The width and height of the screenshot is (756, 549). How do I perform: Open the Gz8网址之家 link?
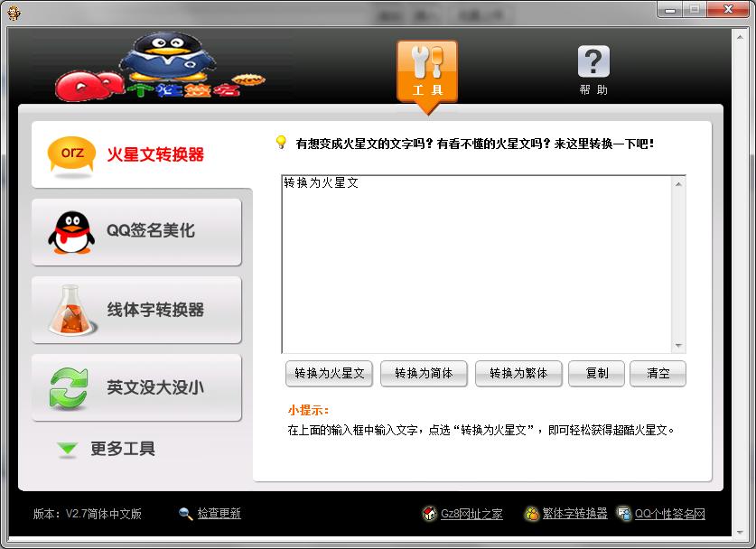tap(471, 514)
